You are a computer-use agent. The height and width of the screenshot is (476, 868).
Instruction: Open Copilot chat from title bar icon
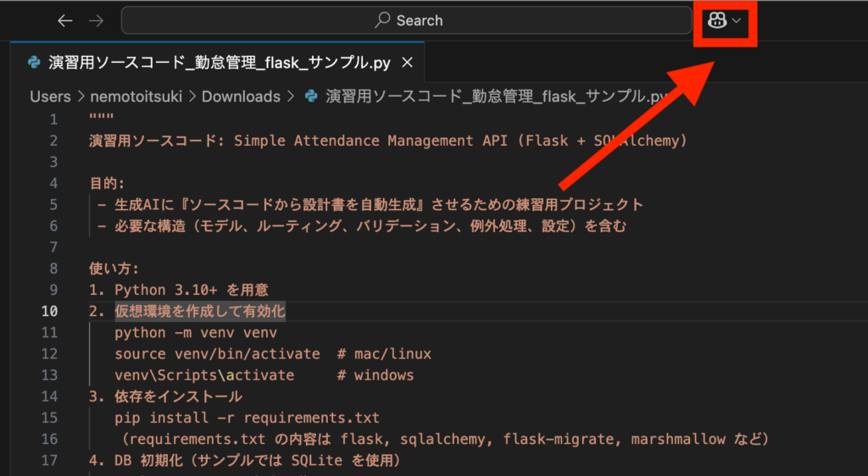717,20
